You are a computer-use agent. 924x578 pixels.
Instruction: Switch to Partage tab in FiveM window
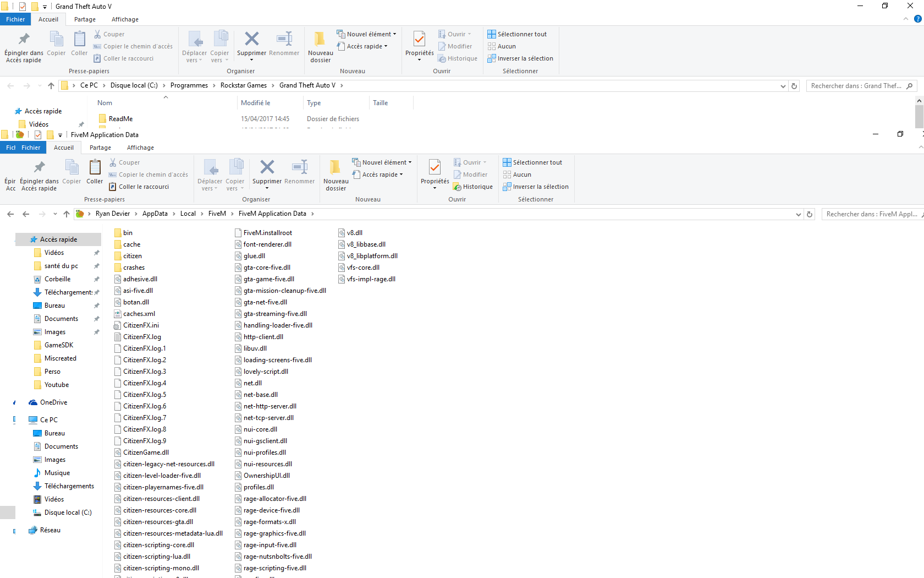(100, 148)
